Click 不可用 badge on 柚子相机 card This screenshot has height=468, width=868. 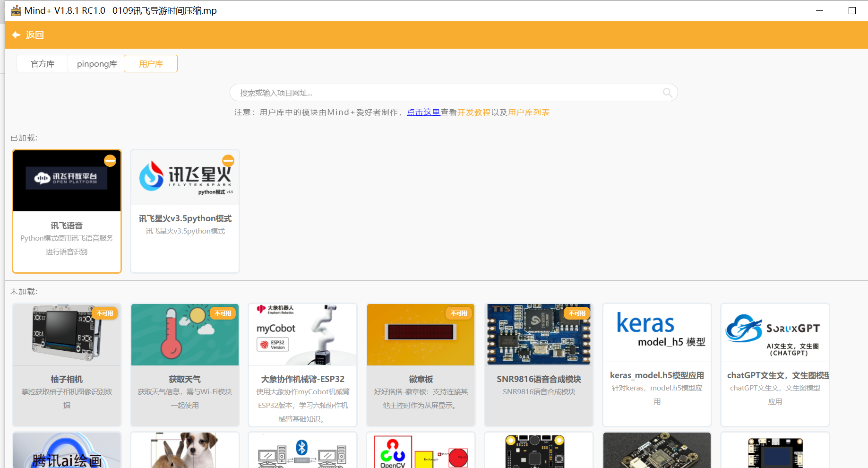pos(105,313)
